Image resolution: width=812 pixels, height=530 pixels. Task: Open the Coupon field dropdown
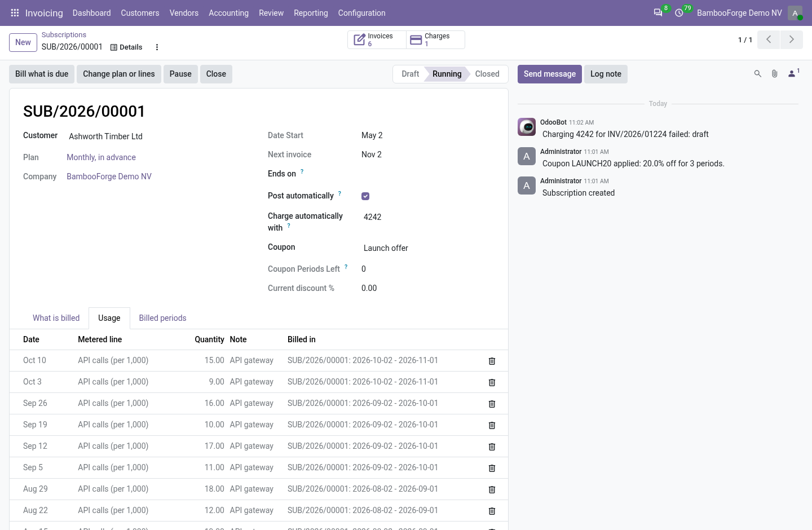click(429, 248)
